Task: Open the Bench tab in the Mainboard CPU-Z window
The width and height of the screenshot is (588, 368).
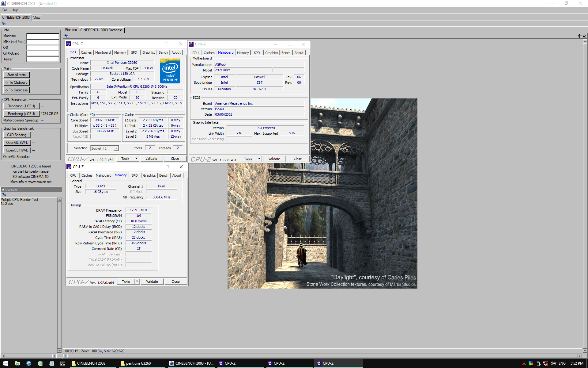Action: click(x=286, y=53)
